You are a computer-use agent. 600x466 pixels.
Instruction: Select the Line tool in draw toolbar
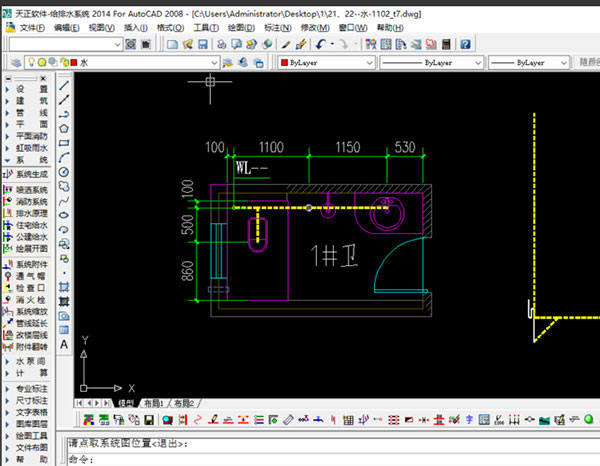pos(64,86)
